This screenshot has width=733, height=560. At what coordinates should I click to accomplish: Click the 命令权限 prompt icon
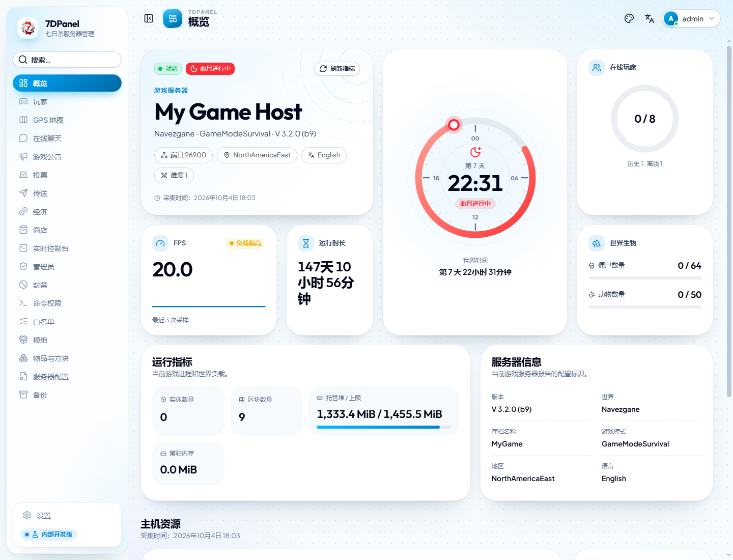(x=23, y=303)
